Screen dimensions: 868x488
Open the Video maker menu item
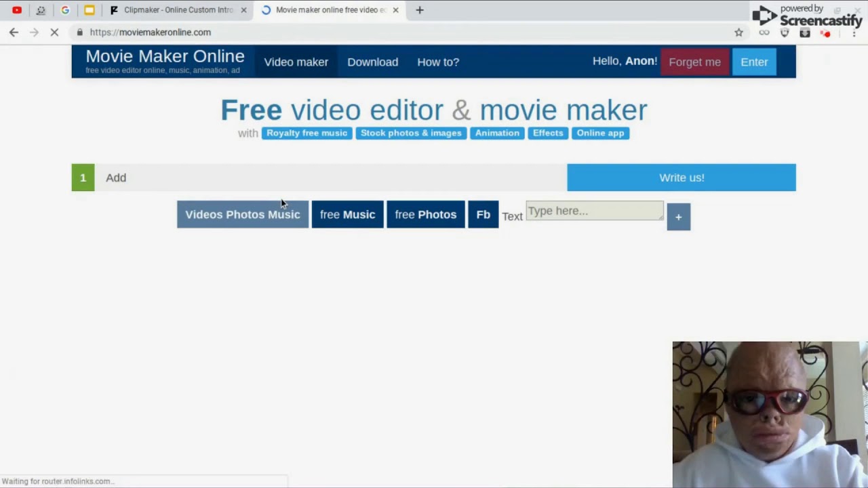tap(296, 62)
